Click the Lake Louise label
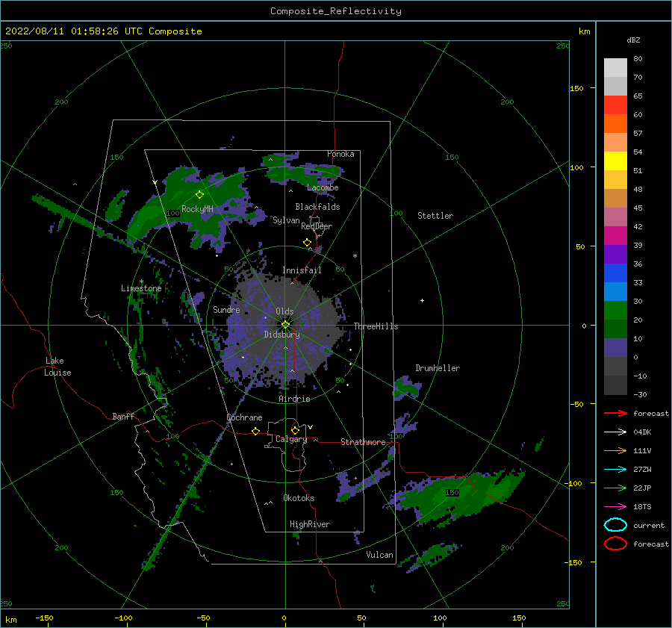The image size is (672, 628). click(x=57, y=367)
